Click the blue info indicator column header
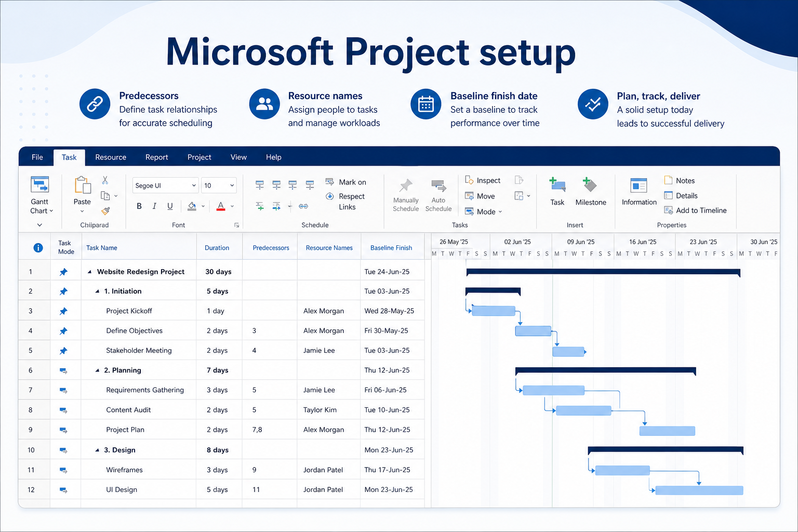Viewport: 798px width, 532px height. [38, 248]
